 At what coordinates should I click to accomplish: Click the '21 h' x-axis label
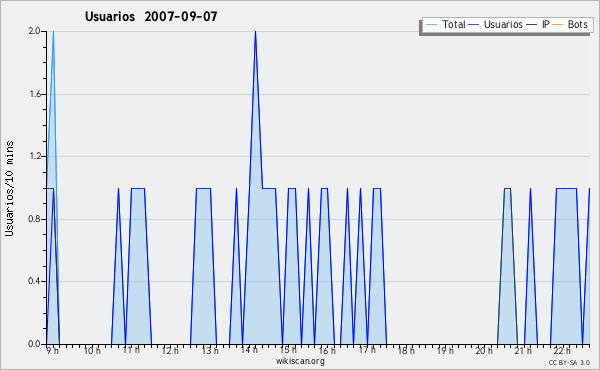pos(523,350)
